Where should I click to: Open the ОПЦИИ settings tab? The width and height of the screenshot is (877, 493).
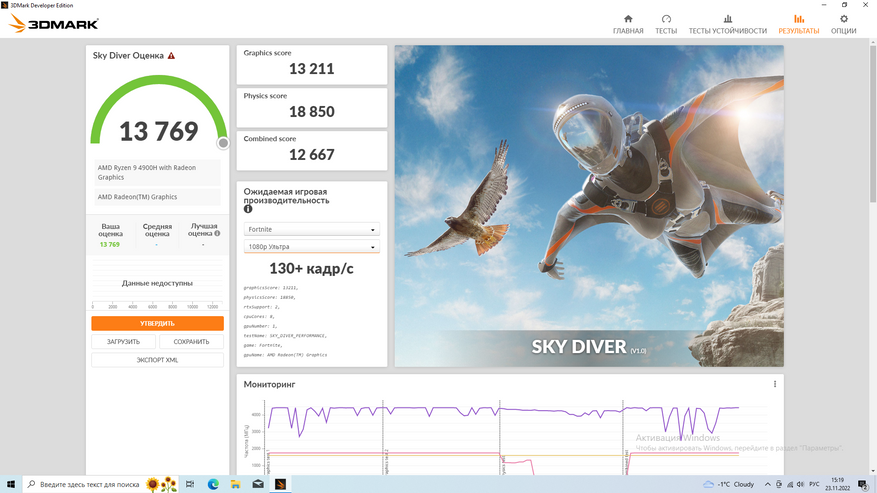(x=843, y=25)
